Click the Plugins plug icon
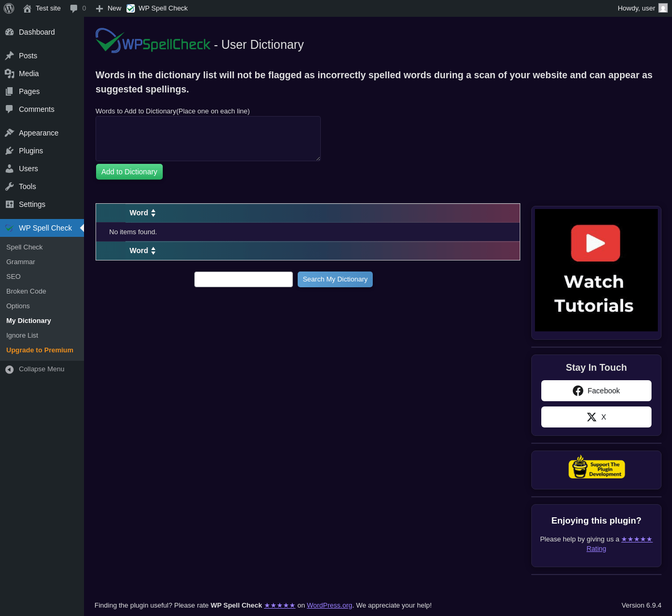Image resolution: width=672 pixels, height=616 pixels. (x=9, y=151)
